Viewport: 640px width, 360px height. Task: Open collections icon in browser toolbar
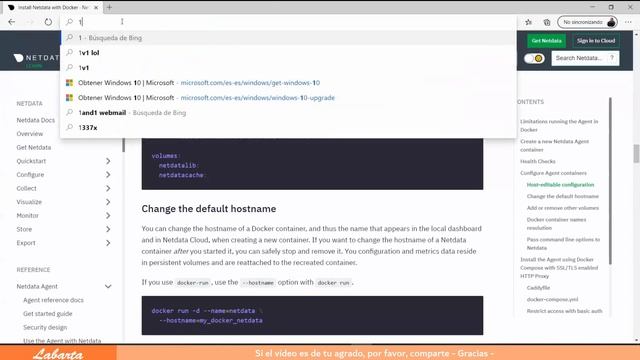pyautogui.click(x=547, y=22)
